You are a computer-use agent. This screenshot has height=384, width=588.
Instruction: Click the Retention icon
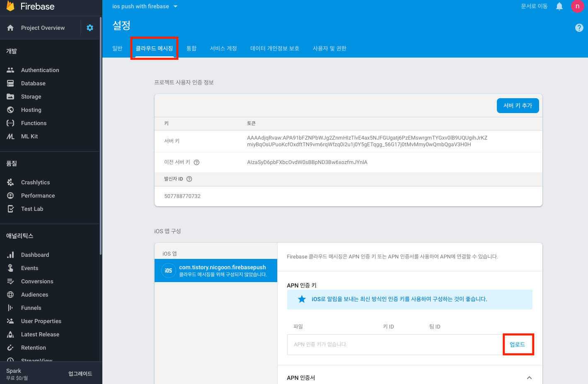coord(10,348)
